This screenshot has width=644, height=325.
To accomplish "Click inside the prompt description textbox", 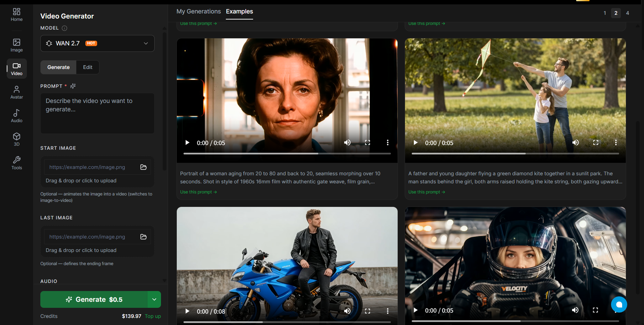I will [x=97, y=113].
